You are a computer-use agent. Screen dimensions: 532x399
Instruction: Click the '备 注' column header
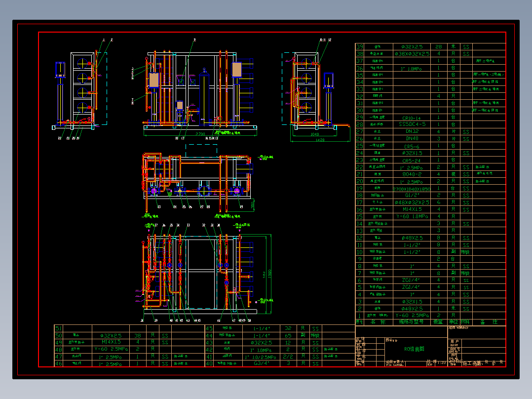coord(489,322)
